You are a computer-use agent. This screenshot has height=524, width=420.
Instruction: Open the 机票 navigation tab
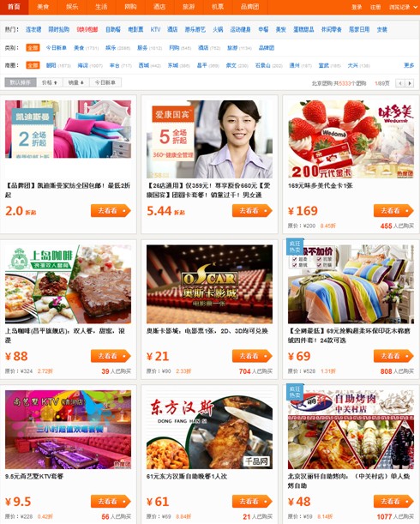[218, 7]
